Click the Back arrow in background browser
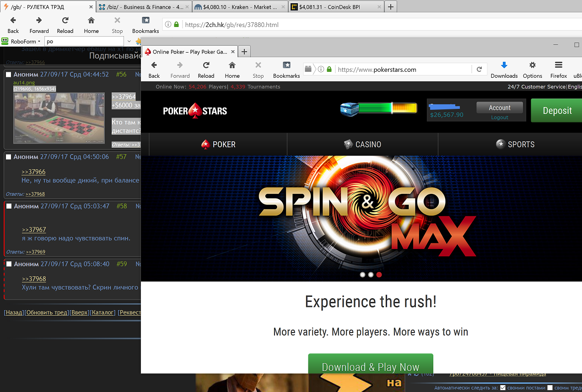 click(13, 21)
